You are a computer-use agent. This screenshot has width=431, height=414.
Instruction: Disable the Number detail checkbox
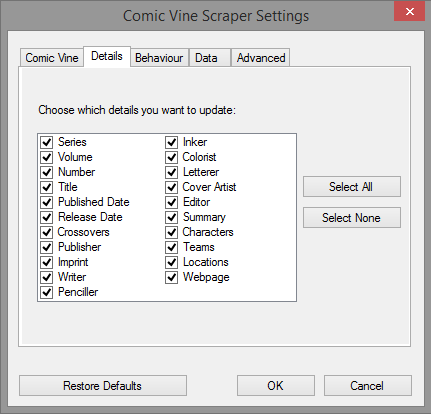coord(47,172)
